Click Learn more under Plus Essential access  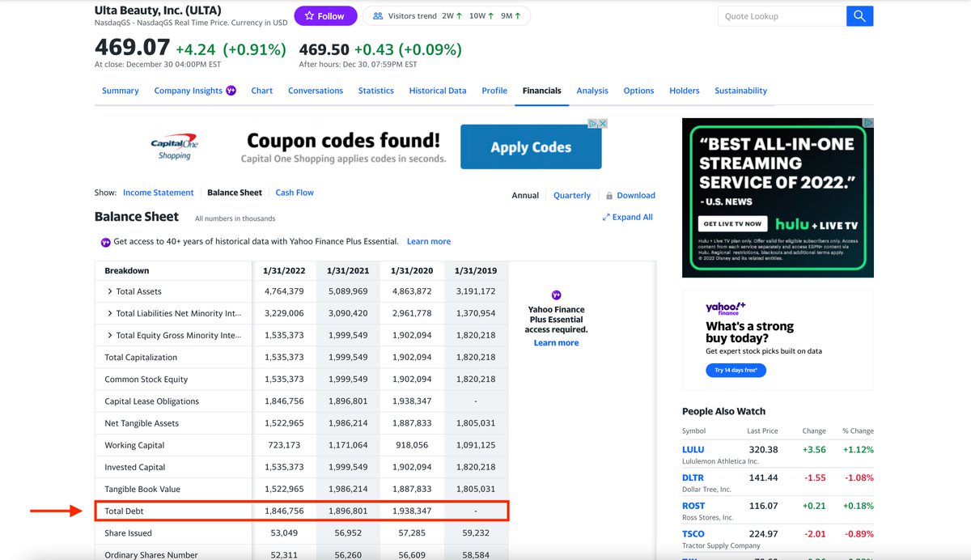click(x=556, y=342)
